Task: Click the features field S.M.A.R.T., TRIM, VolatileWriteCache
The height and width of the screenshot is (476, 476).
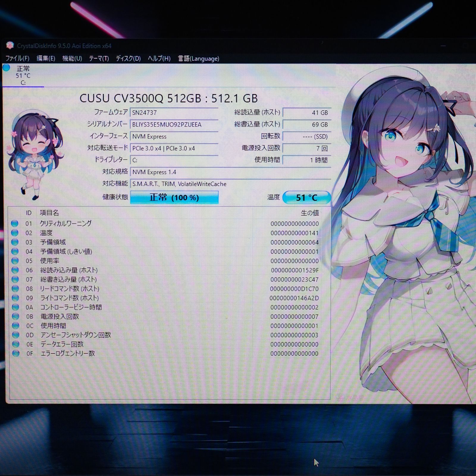Action: tap(231, 184)
